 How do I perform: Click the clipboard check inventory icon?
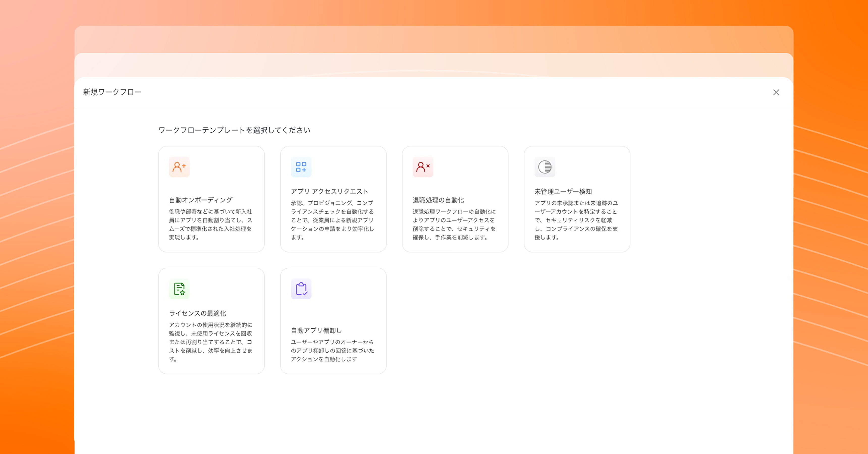tap(301, 289)
